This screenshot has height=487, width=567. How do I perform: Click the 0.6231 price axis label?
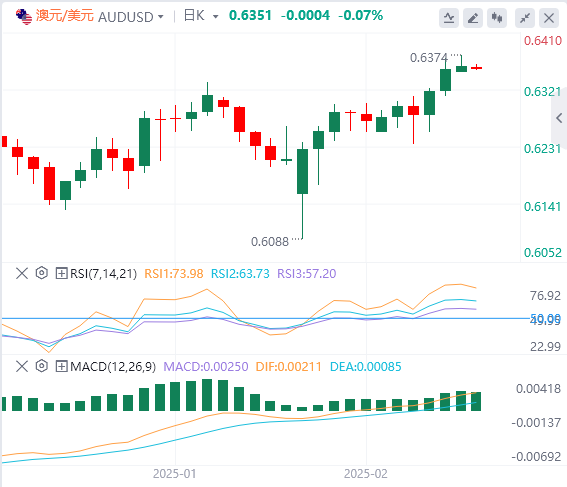(543, 149)
